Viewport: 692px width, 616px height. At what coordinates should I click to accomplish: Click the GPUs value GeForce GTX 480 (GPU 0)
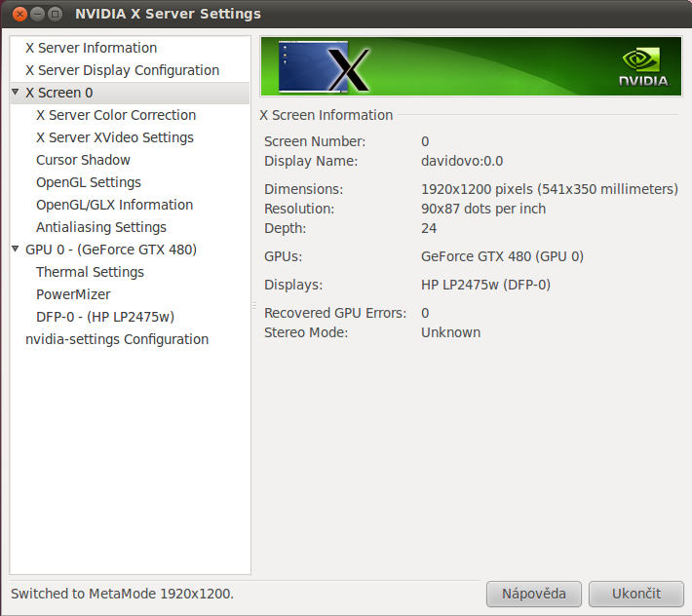[x=502, y=256]
